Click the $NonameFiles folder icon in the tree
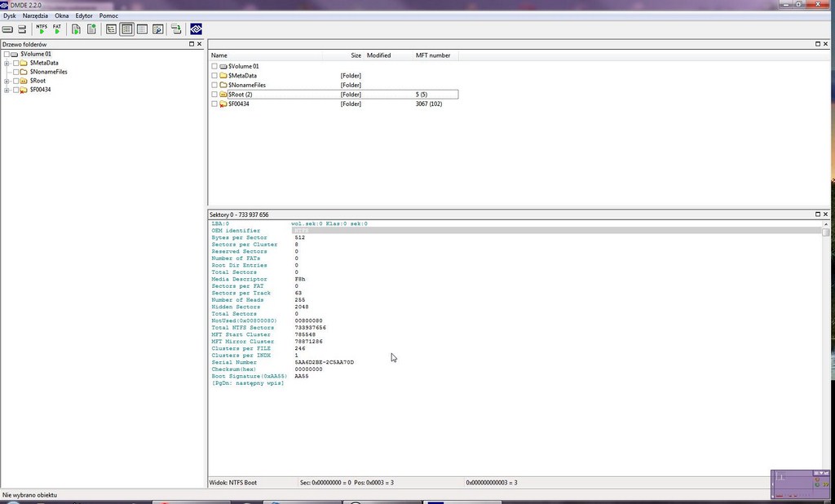The image size is (835, 504). click(24, 72)
